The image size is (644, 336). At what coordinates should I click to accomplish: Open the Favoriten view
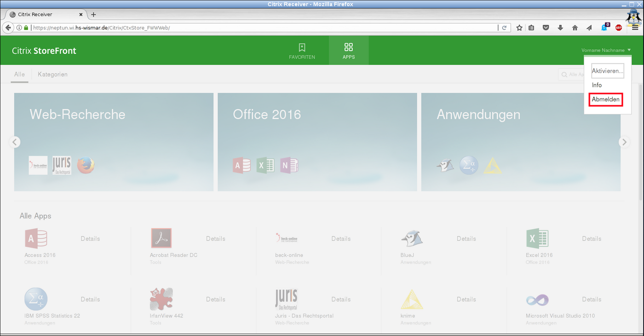(302, 51)
